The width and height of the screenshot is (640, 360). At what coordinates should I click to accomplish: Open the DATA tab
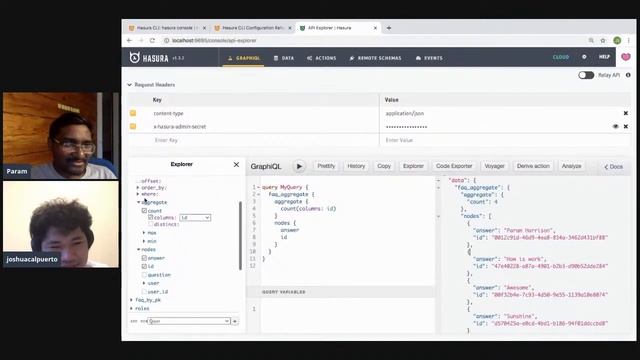(284, 58)
